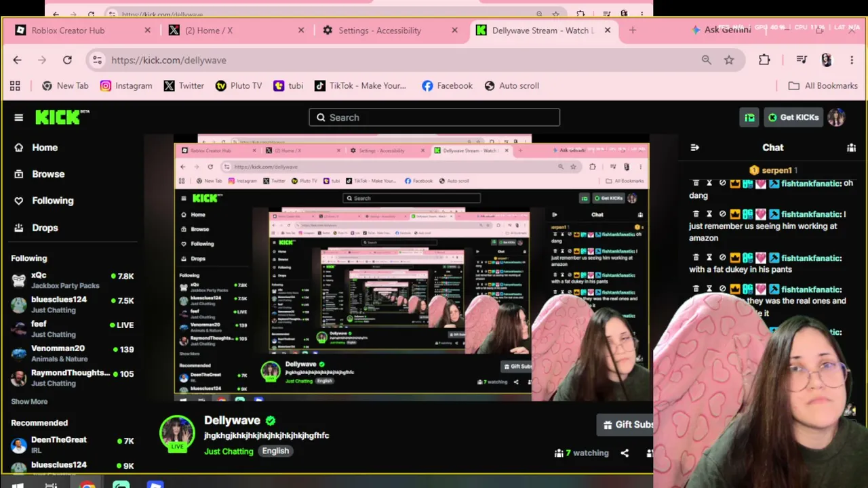
Task: Open the Chrome profile avatar
Action: (826, 60)
